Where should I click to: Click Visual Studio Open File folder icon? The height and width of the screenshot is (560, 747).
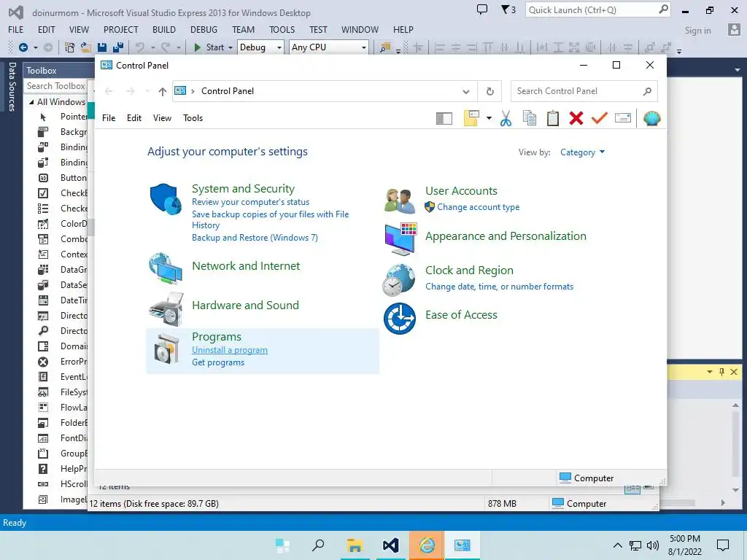86,47
